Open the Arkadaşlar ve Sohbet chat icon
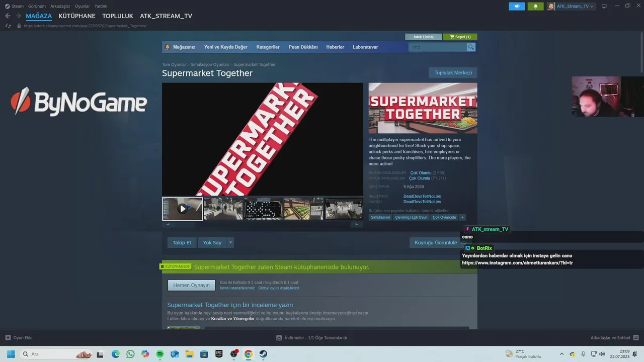This screenshot has height=362, width=644. pos(636,338)
